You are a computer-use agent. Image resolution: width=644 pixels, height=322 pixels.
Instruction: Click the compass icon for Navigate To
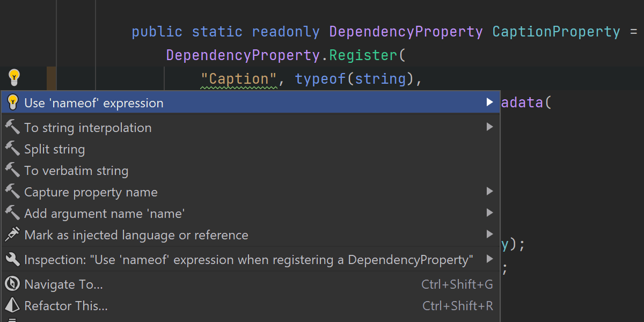point(12,284)
